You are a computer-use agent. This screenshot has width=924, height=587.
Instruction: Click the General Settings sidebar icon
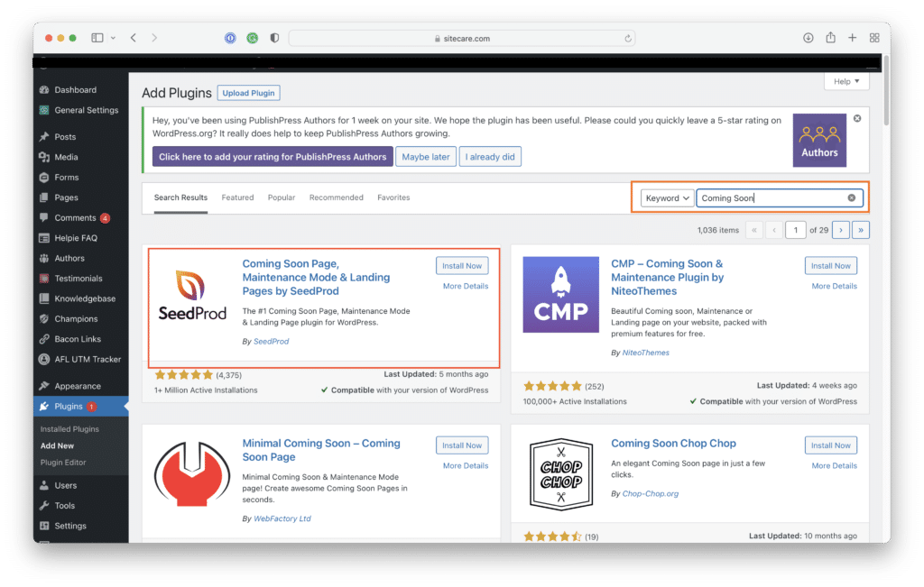click(44, 110)
